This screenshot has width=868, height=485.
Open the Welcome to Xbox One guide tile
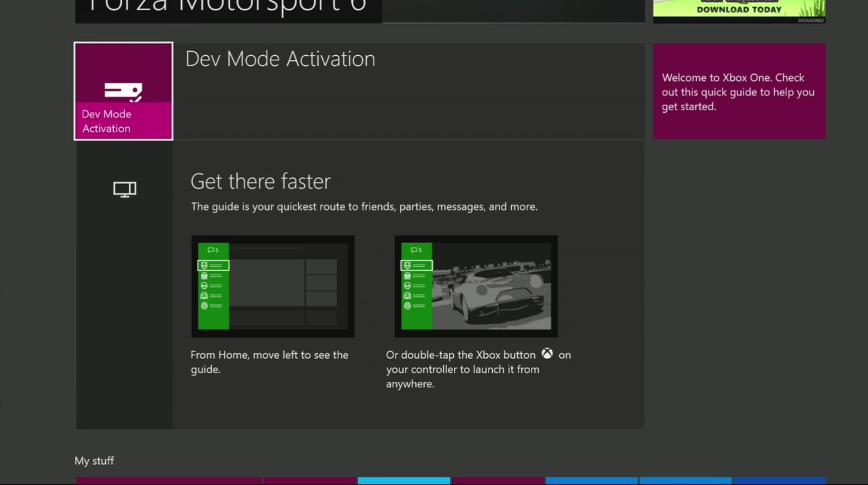click(739, 91)
